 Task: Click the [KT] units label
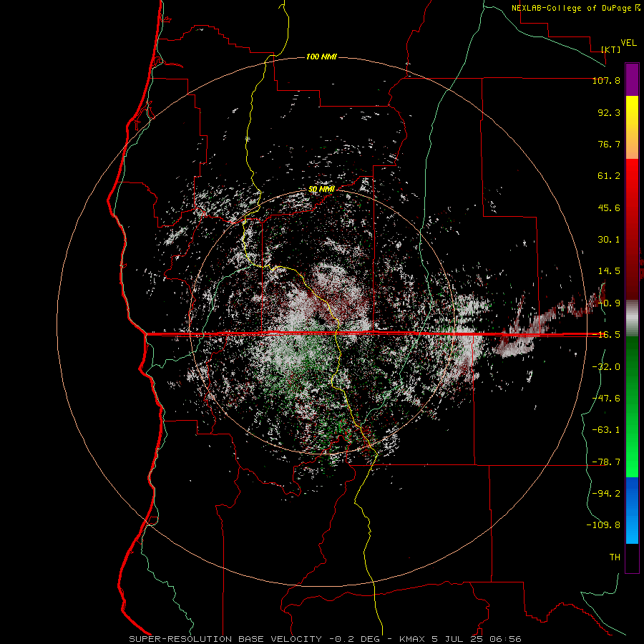click(x=611, y=49)
